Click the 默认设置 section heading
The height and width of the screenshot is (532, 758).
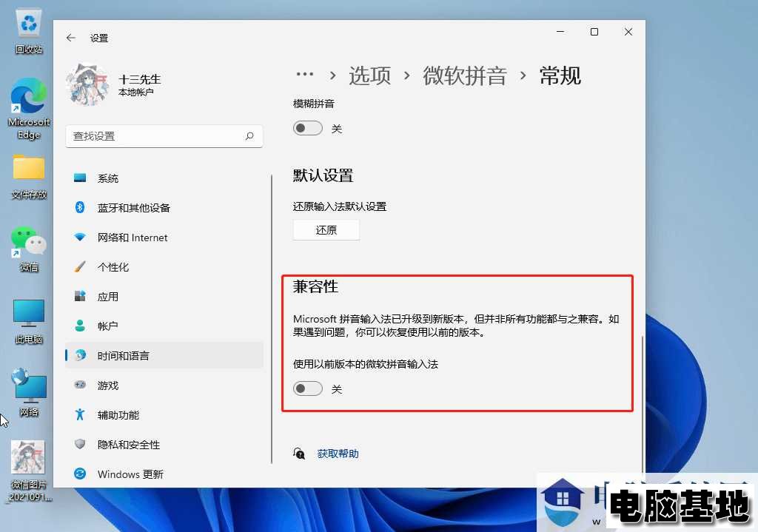tap(323, 175)
